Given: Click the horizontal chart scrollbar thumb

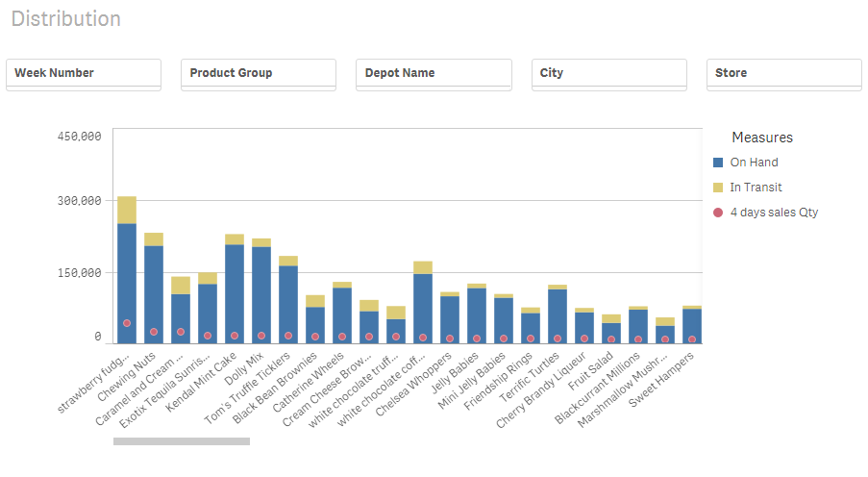Looking at the screenshot, I should 182,441.
